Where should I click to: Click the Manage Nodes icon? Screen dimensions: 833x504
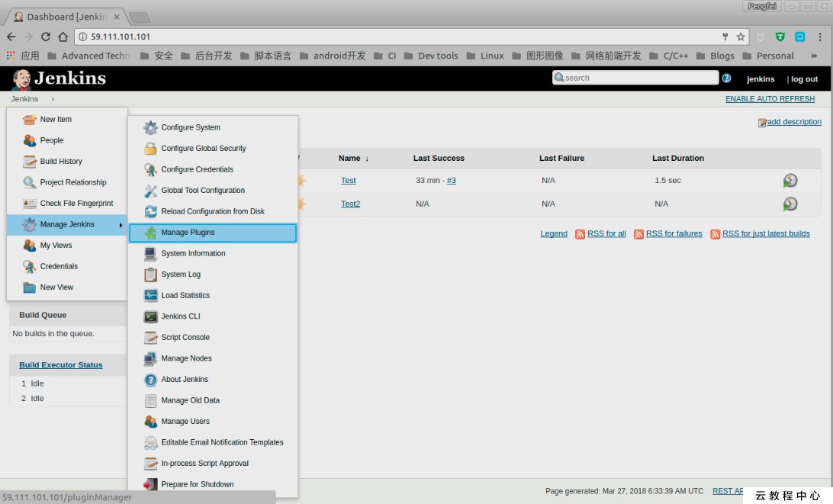(x=151, y=358)
